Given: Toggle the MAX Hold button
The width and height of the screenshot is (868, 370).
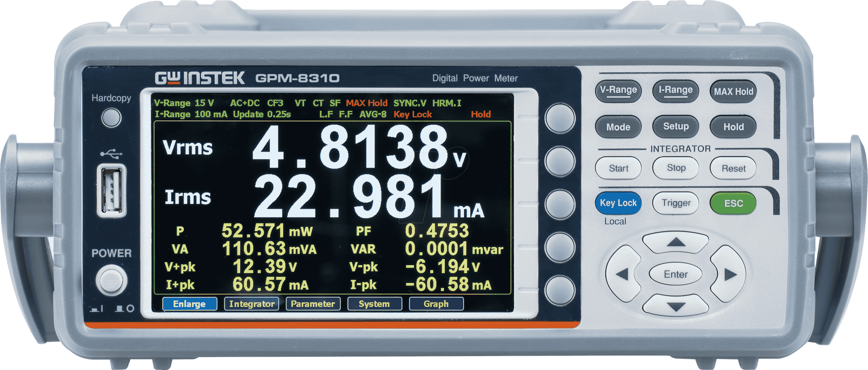Looking at the screenshot, I should pyautogui.click(x=733, y=92).
